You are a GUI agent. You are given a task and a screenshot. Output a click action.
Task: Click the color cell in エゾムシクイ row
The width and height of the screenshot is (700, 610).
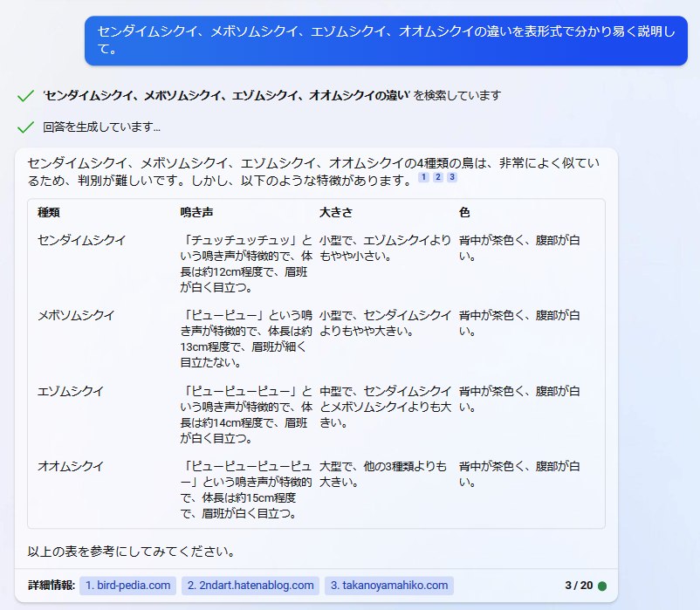click(519, 399)
